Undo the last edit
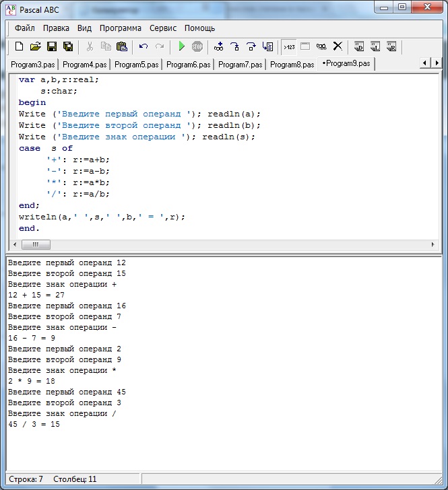 [143, 46]
